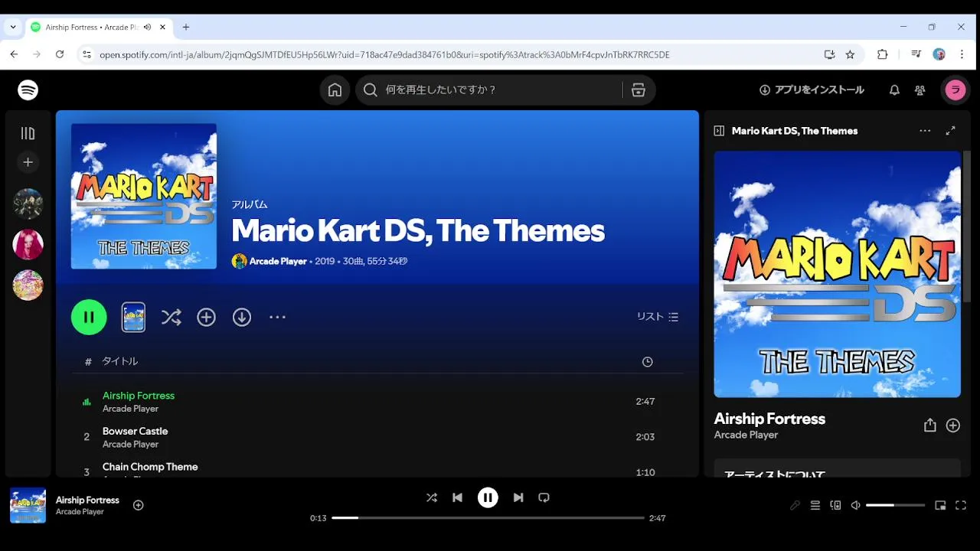Screen dimensions: 980x551
Task: Install app via アプリをインストール
Action: (x=812, y=90)
